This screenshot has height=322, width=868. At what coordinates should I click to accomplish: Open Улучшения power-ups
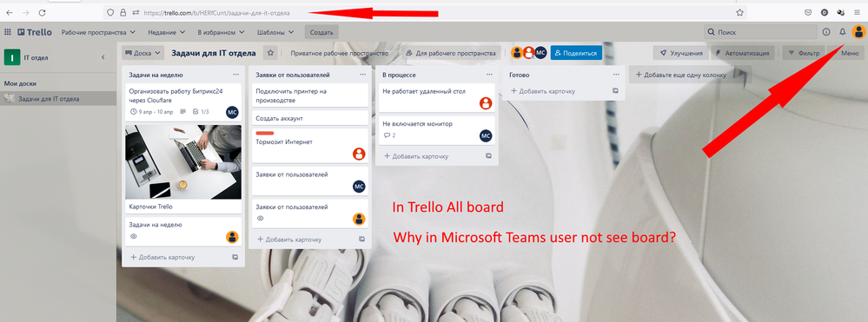tap(681, 53)
